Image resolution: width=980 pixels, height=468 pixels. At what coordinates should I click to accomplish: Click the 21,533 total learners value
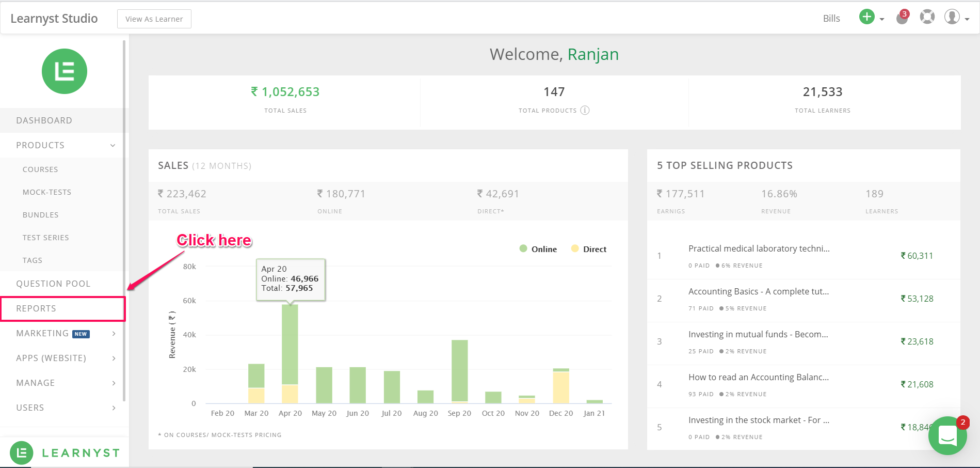point(823,92)
